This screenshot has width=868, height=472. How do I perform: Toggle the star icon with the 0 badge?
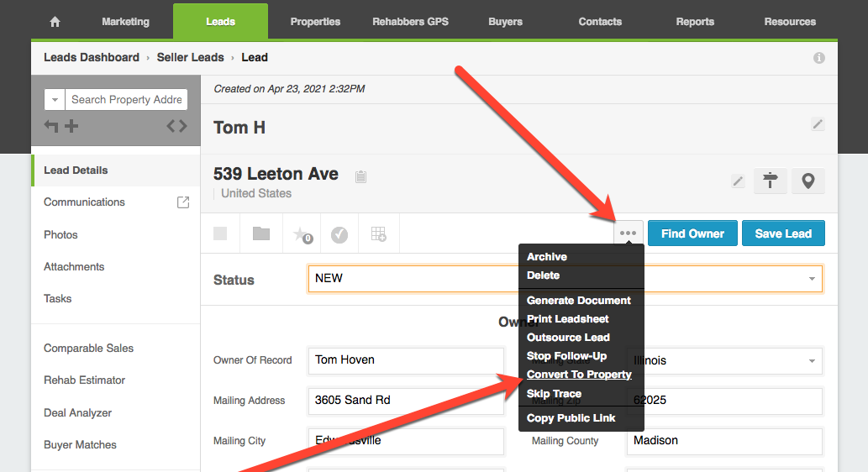click(301, 234)
